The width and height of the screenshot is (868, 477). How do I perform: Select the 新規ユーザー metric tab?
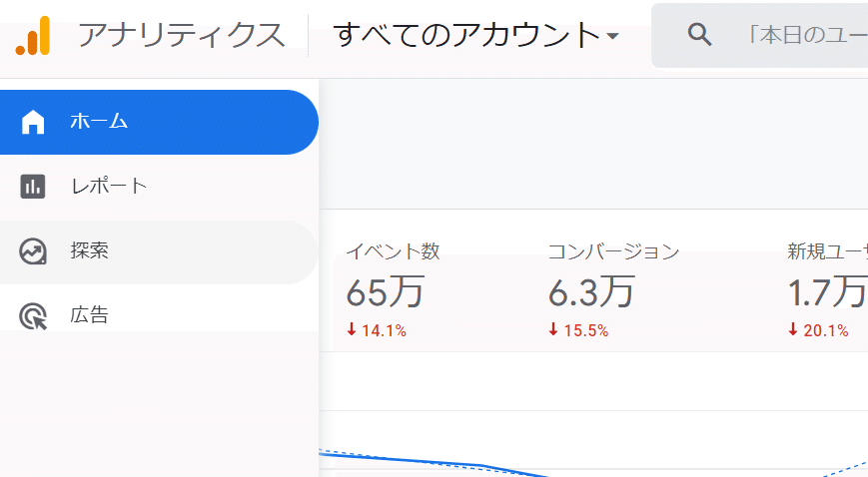click(827, 251)
